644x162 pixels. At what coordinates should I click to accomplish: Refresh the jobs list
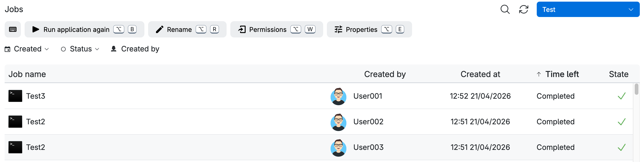pos(524,10)
